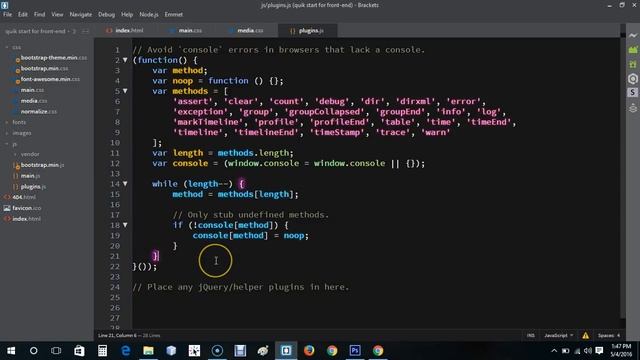Click the linting warning triangle icon
Screen dimensions: 640x360
[585, 336]
